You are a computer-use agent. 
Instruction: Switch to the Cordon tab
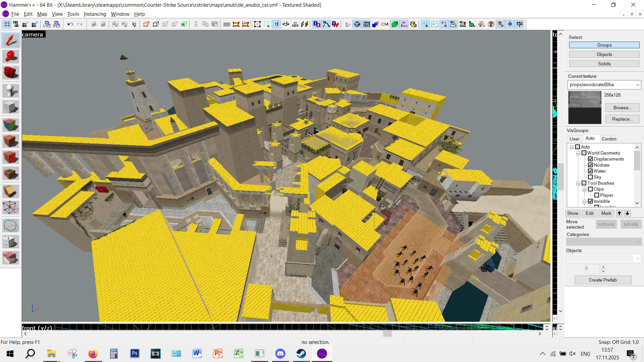pos(609,139)
